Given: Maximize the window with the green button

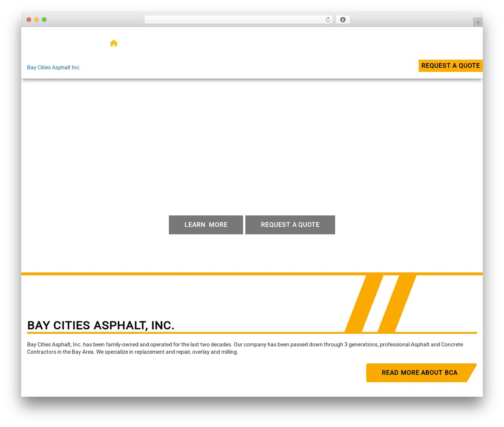Looking at the screenshot, I should click(x=44, y=20).
